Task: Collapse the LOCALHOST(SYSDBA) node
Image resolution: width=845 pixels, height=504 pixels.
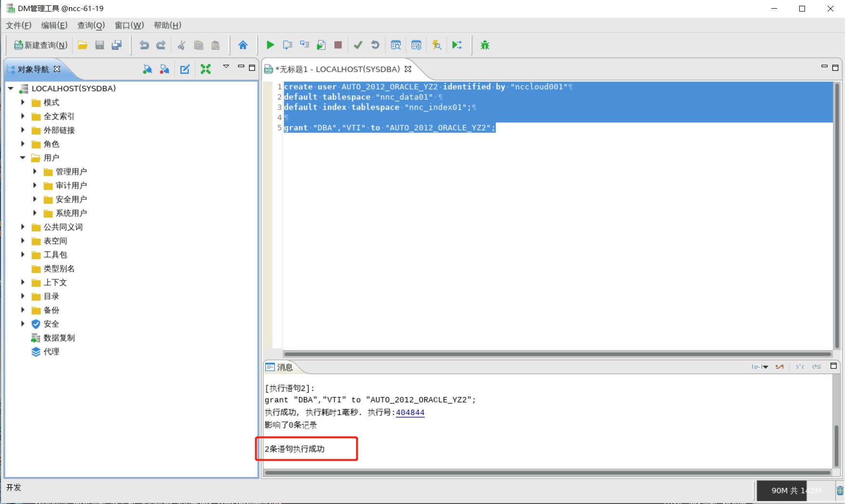Action: tap(11, 89)
